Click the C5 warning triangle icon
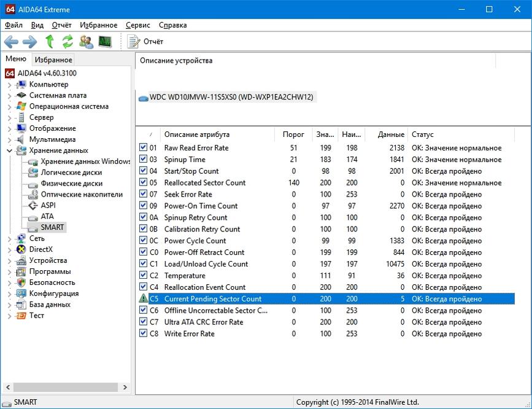This screenshot has width=532, height=409. pyautogui.click(x=143, y=298)
